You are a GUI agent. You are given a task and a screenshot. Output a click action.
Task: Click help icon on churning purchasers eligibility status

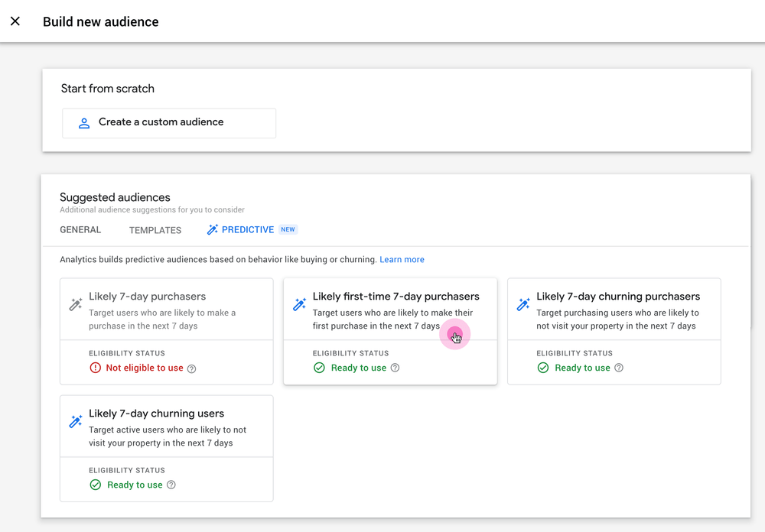pyautogui.click(x=619, y=368)
